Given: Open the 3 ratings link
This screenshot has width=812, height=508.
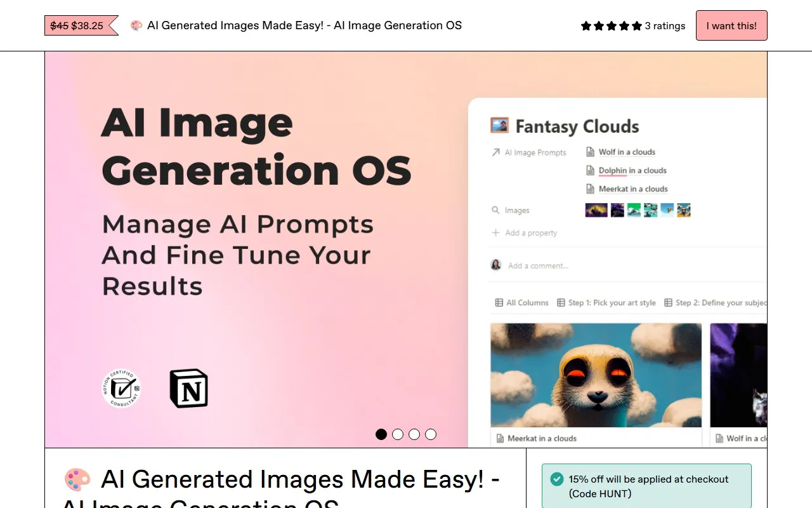Looking at the screenshot, I should (664, 26).
